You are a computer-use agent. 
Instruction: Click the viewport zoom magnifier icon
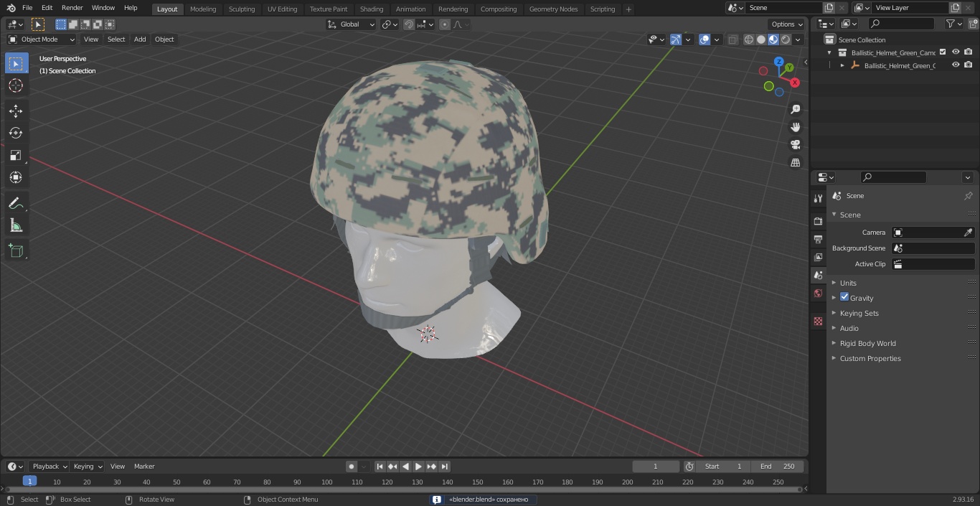[x=795, y=109]
